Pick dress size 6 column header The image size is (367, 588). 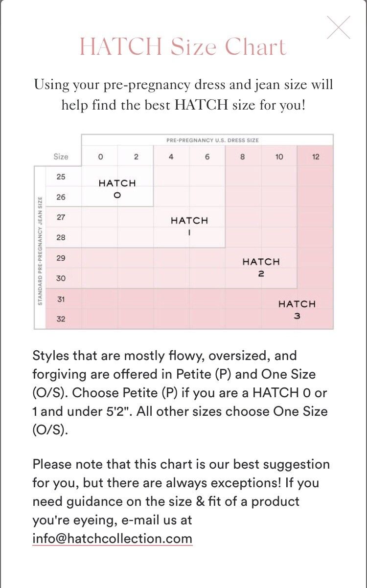pyautogui.click(x=207, y=157)
